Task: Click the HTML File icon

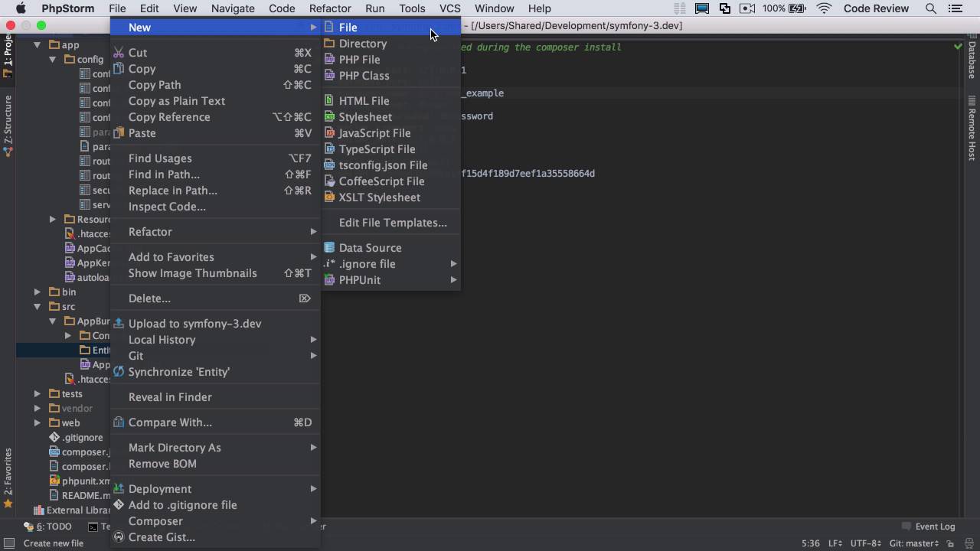Action: point(329,101)
